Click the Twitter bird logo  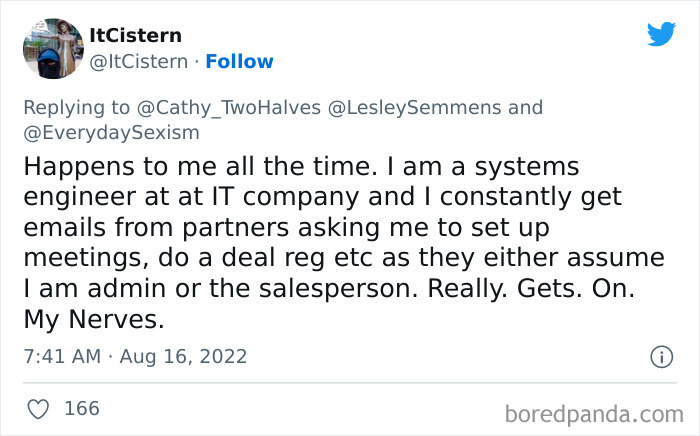(661, 34)
